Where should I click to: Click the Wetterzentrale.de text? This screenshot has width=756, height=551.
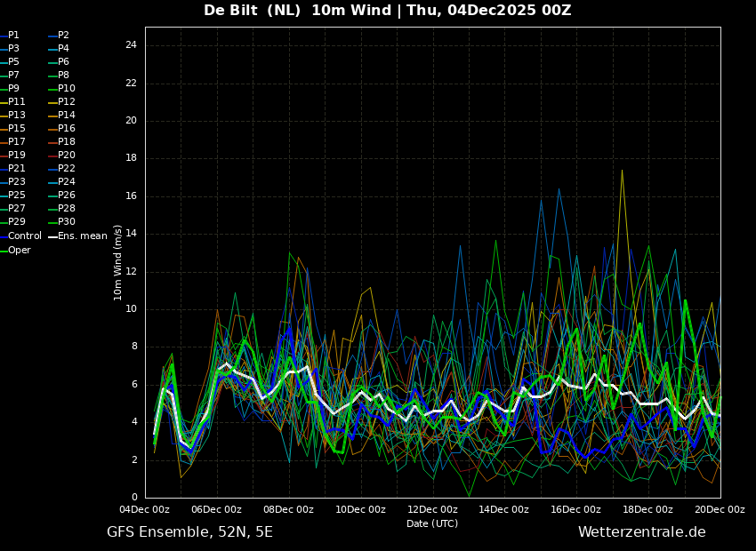pos(641,532)
